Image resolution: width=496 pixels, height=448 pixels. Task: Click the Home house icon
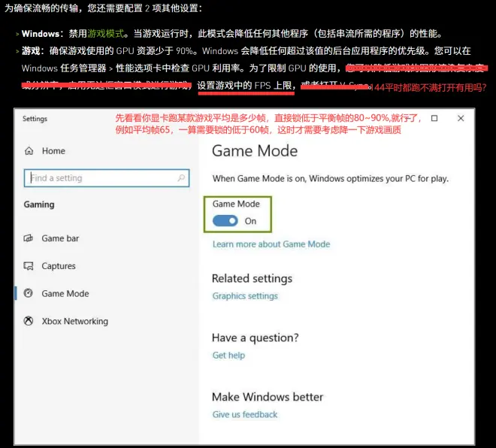29,151
